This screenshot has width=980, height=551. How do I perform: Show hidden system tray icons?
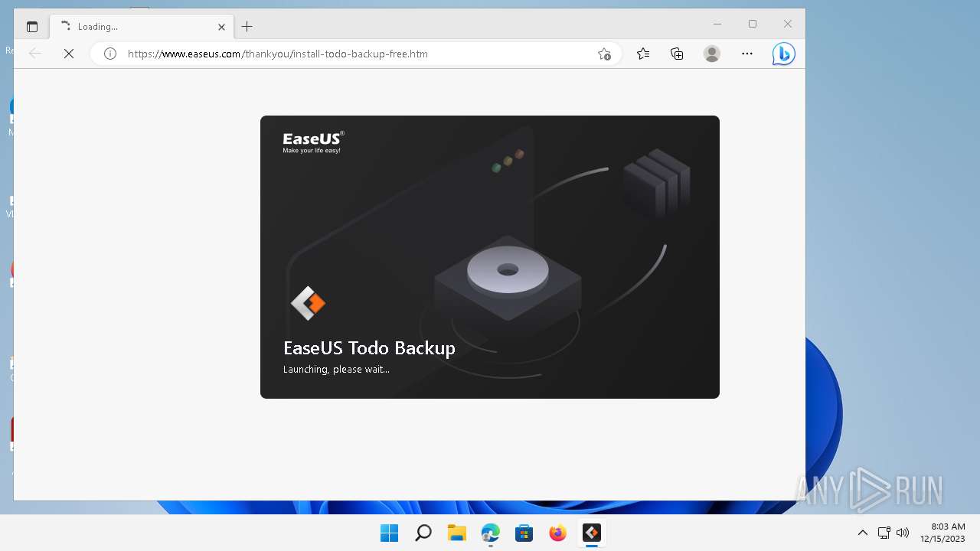click(862, 533)
